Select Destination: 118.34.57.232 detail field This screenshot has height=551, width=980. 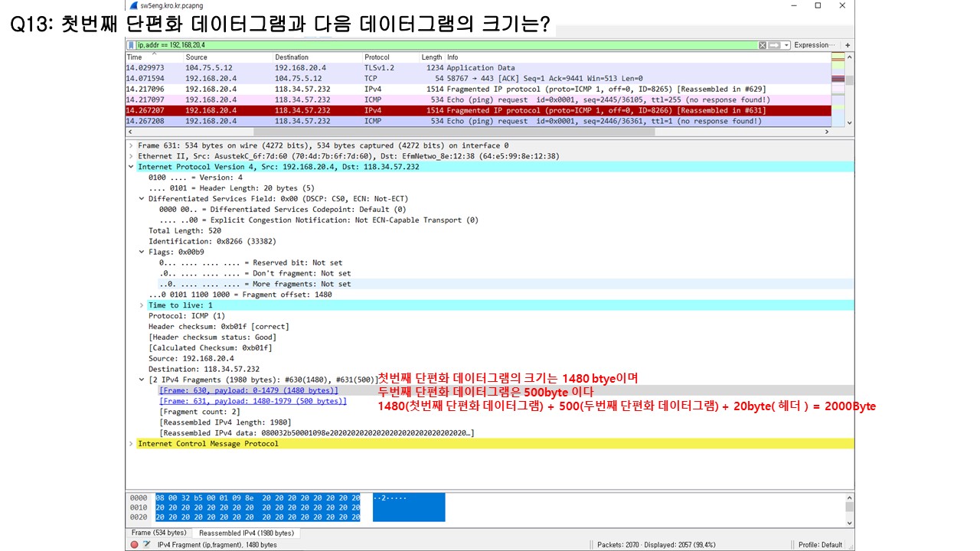pyautogui.click(x=204, y=369)
